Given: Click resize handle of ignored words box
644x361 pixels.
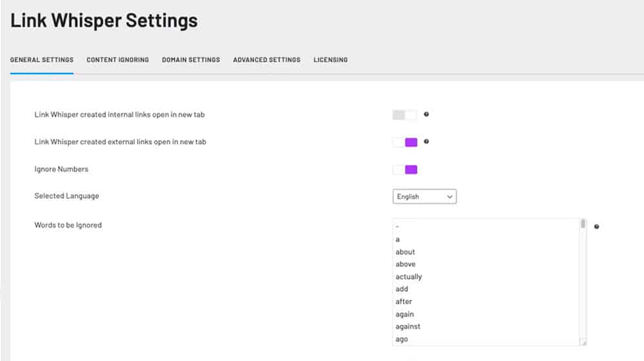Looking at the screenshot, I should click(583, 342).
